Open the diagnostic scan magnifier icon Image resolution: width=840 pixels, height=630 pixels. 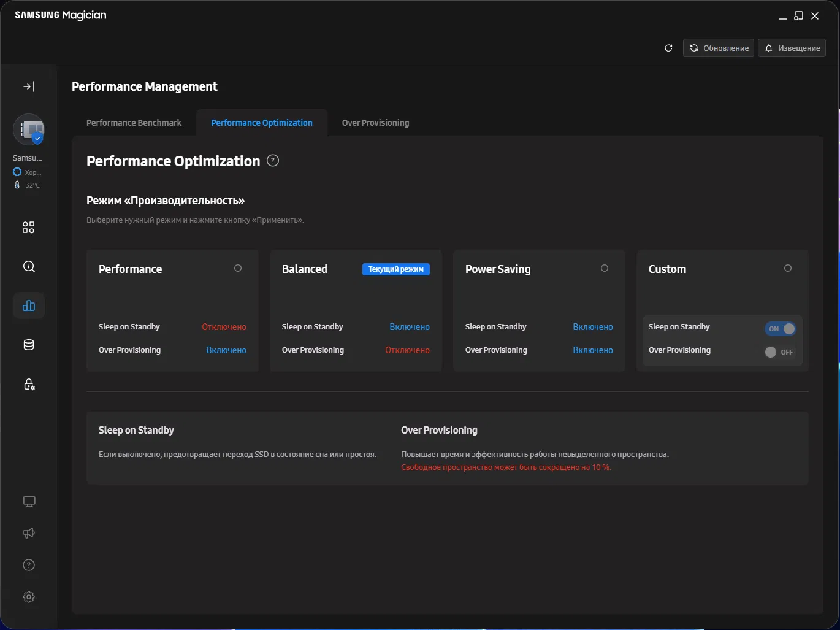[29, 267]
